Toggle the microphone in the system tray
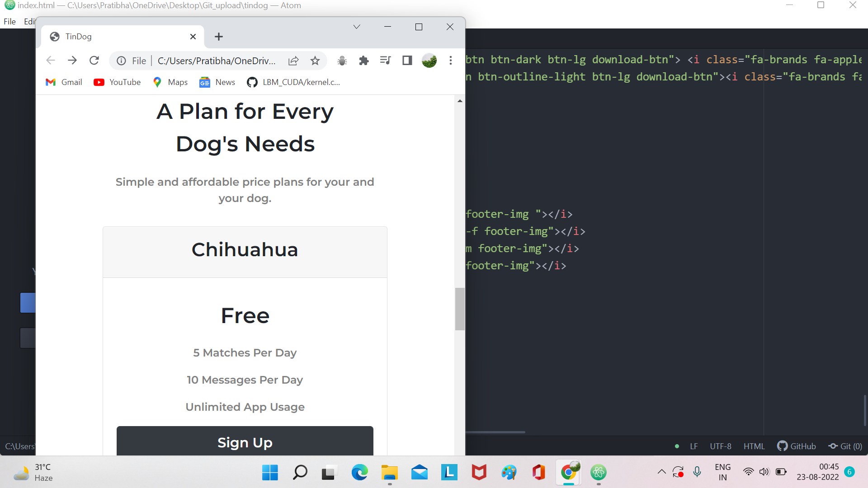 coord(697,471)
